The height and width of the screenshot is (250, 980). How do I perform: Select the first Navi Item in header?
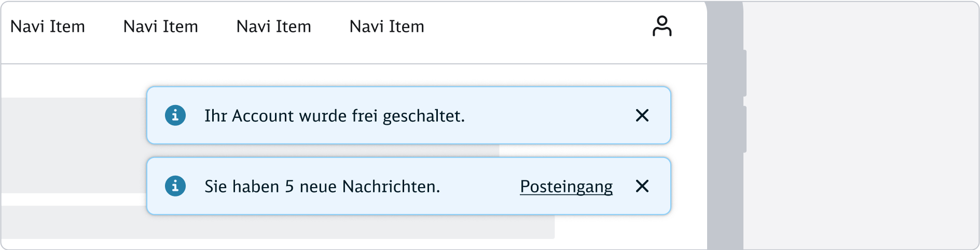48,27
